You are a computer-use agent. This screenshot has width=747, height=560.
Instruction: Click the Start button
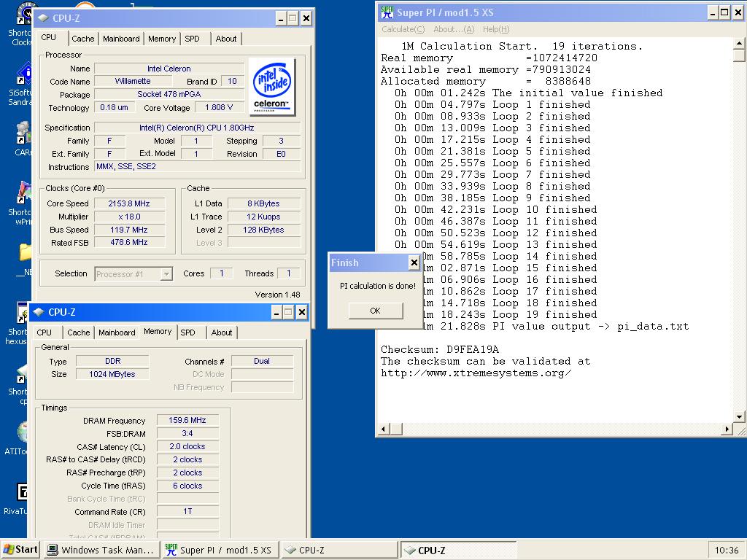point(20,550)
